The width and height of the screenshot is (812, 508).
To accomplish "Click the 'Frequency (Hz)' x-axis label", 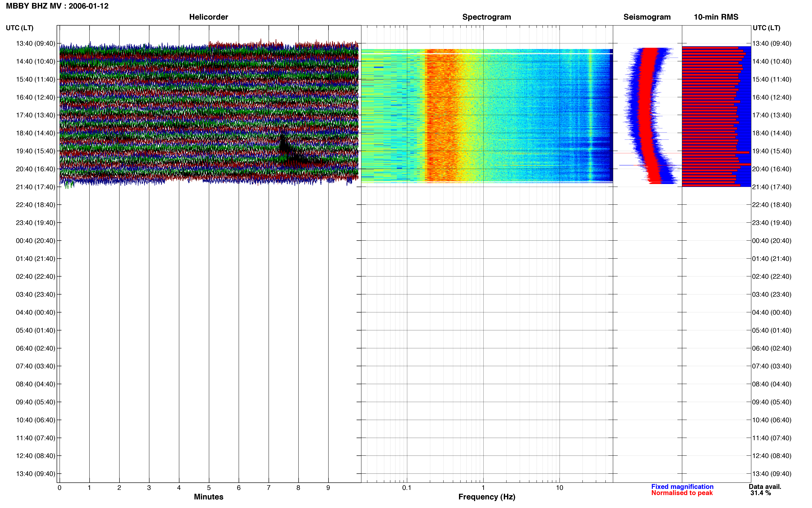I will [x=487, y=497].
